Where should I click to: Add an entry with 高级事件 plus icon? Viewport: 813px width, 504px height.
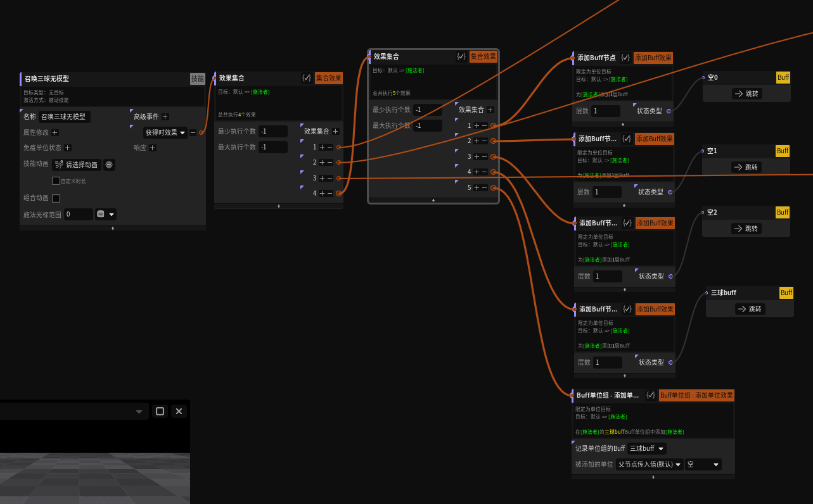(x=165, y=117)
